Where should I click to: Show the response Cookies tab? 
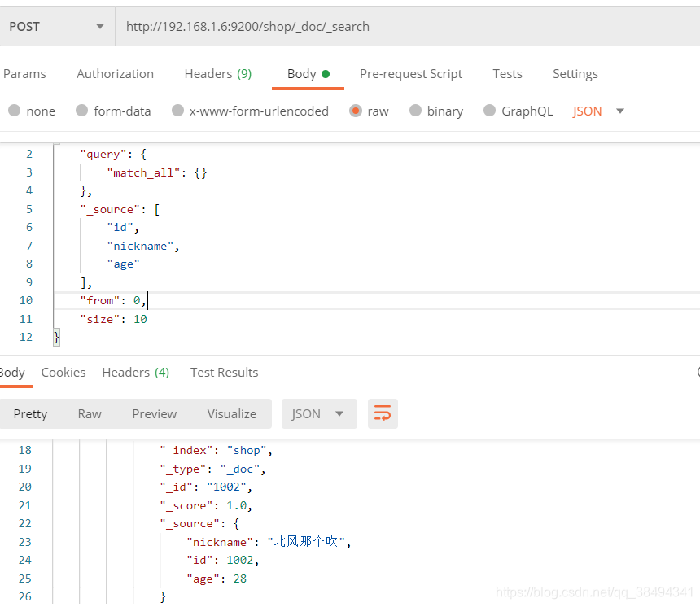coord(63,373)
